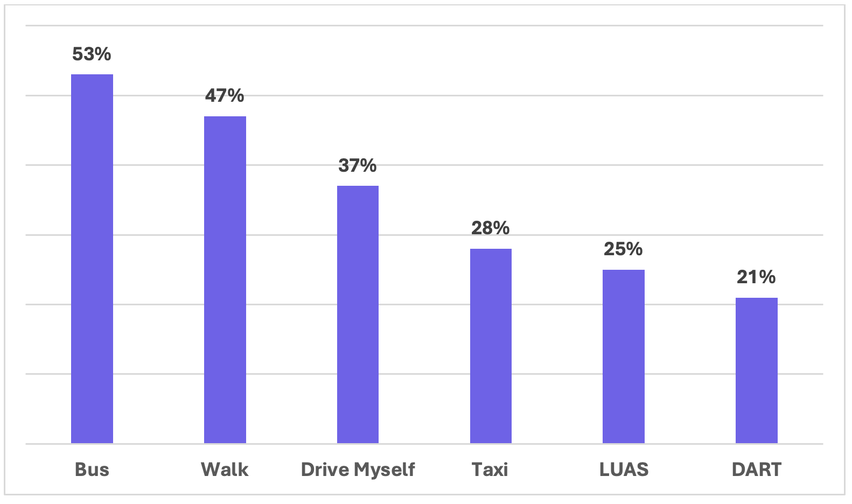Select the Taxi category label
852x504 pixels.
pos(490,470)
